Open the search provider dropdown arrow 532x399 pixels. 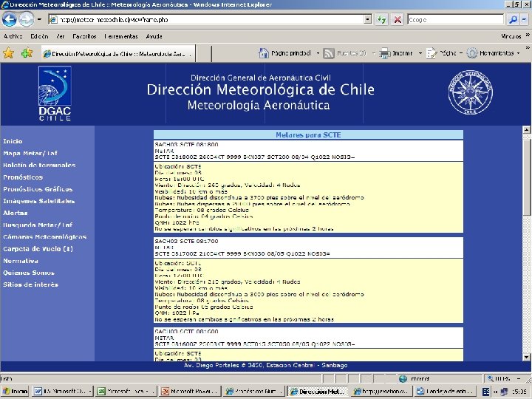coord(524,20)
